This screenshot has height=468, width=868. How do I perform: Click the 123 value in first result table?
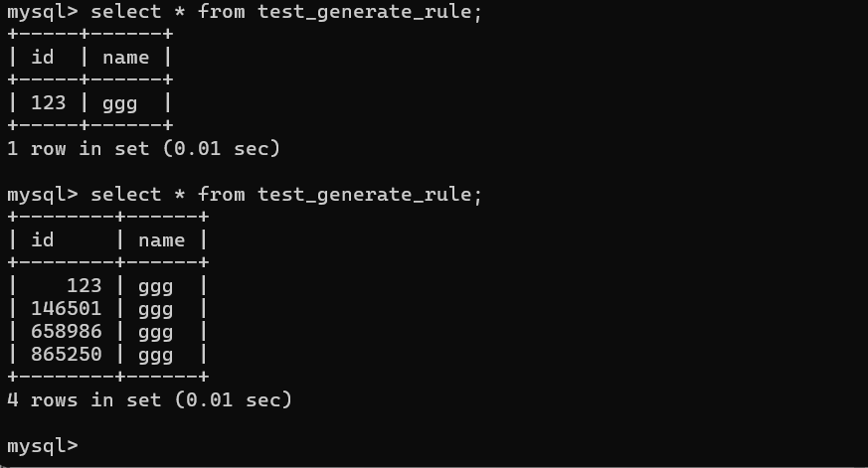[x=49, y=103]
